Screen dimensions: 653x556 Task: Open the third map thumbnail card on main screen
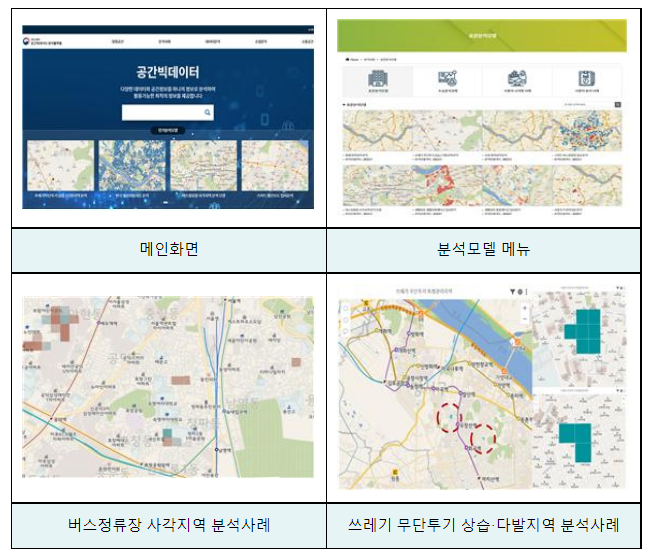pos(203,165)
